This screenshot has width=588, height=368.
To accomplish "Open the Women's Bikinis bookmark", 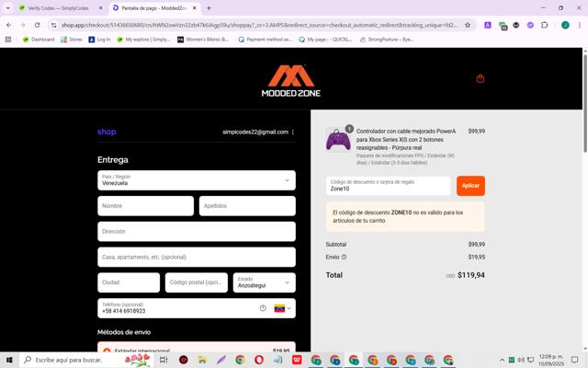I will click(x=203, y=40).
